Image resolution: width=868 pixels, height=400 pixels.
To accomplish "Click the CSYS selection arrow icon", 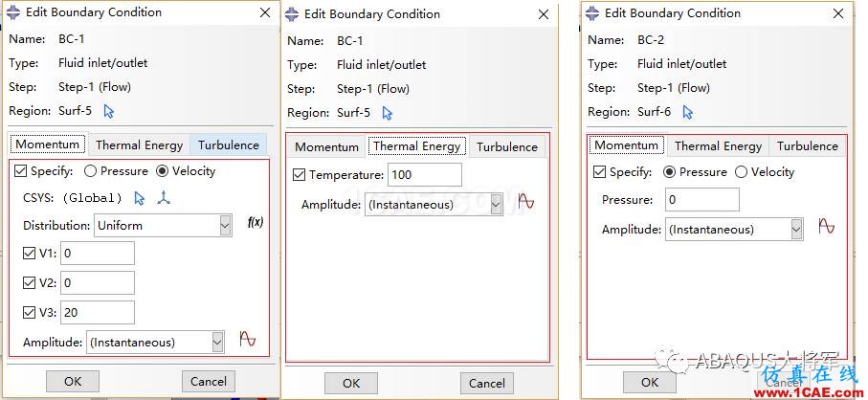I will pos(140,198).
